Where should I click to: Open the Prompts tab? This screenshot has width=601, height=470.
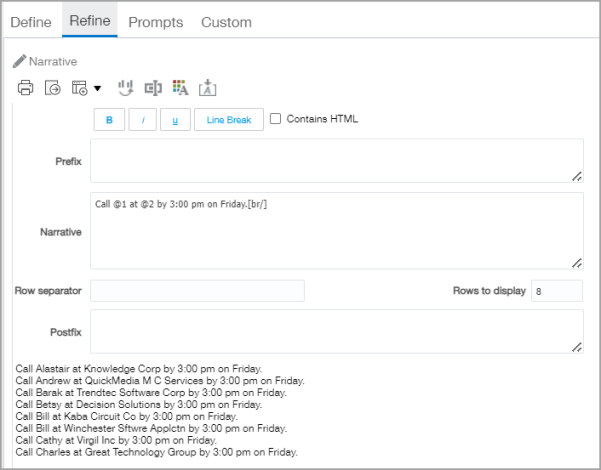156,22
